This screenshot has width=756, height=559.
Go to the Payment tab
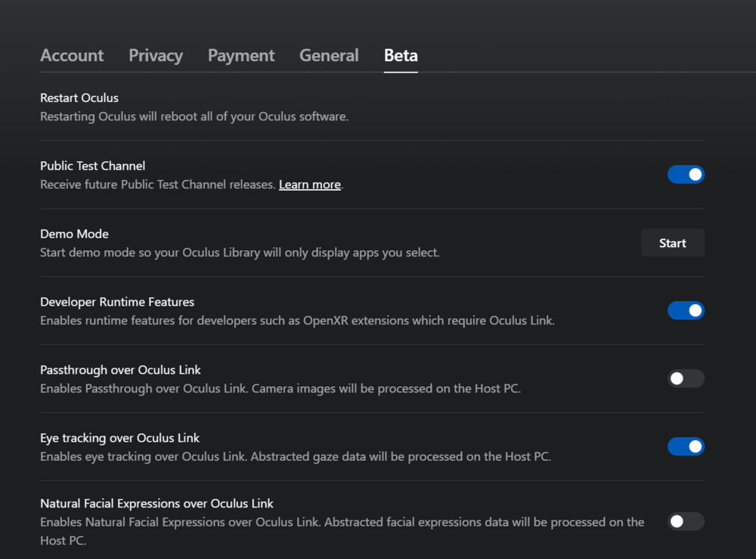click(x=241, y=55)
